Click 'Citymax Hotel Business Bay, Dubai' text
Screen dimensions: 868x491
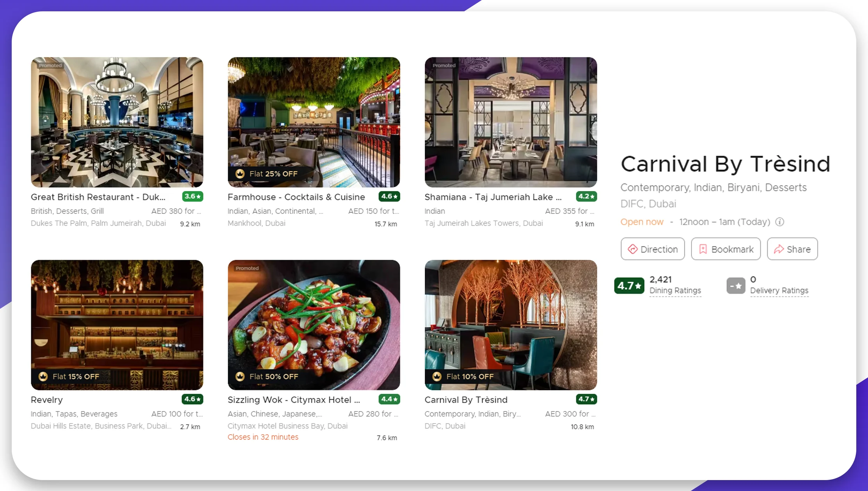coord(287,426)
